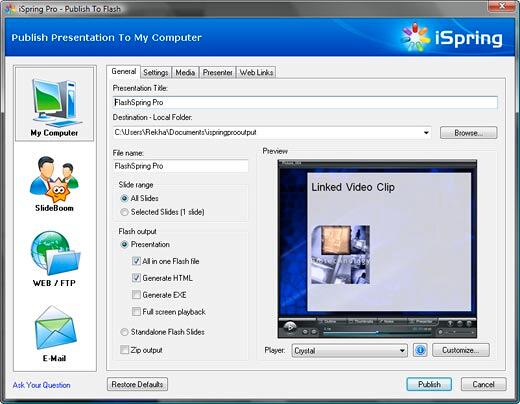Click the Publish button
Image resolution: width=520 pixels, height=404 pixels.
pos(429,384)
